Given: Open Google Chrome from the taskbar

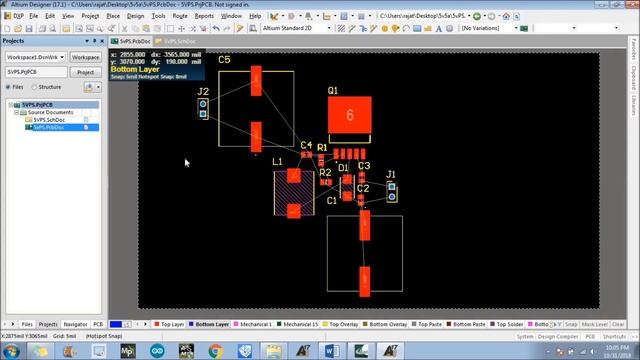Looking at the screenshot, I should pyautogui.click(x=216, y=351).
